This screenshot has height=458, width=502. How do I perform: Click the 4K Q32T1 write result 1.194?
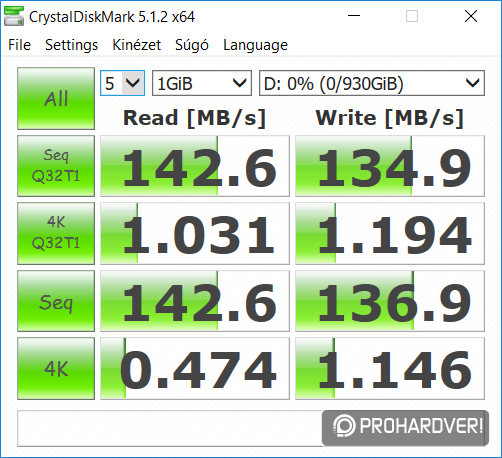click(x=390, y=233)
